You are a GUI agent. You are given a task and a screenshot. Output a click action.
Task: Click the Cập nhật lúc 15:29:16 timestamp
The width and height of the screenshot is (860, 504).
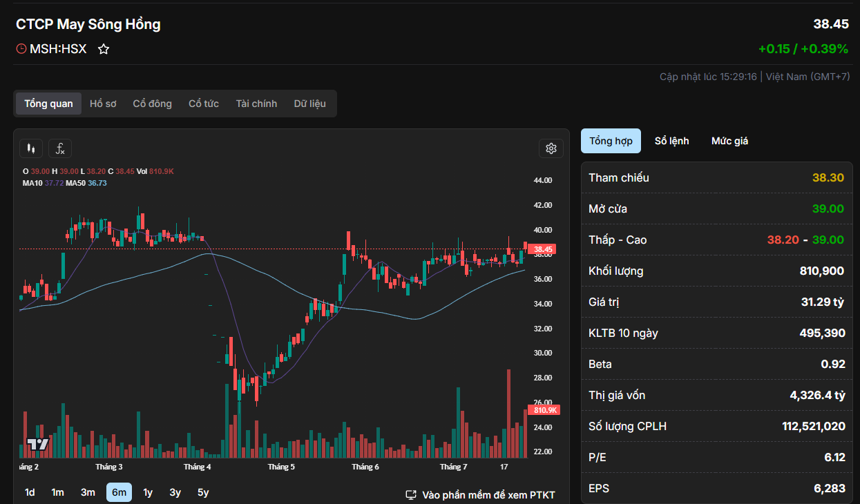click(708, 77)
